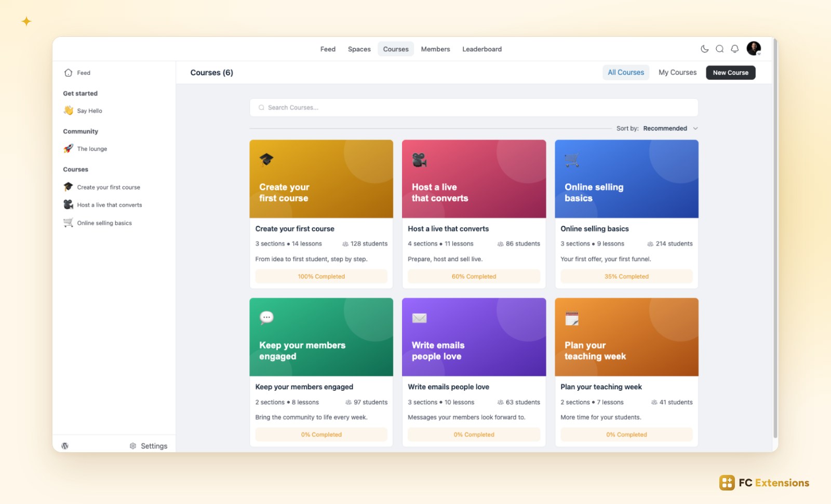831x504 pixels.
Task: Open the Create your first course card thumbnail
Action: pos(321,179)
